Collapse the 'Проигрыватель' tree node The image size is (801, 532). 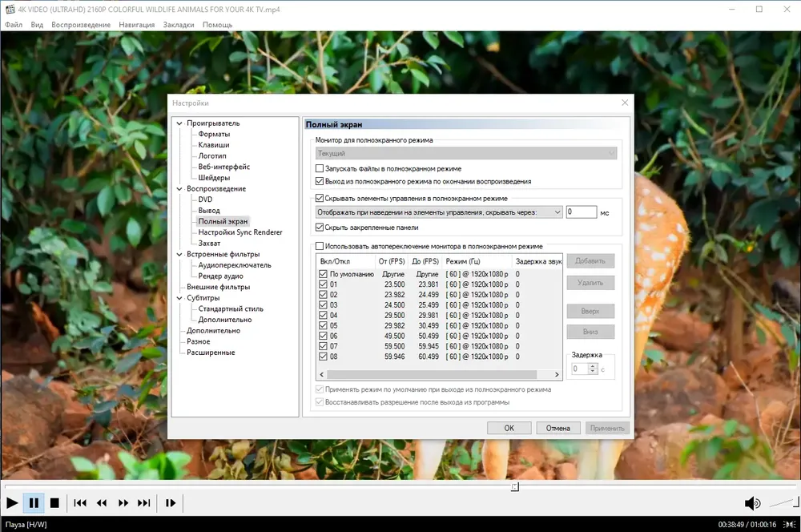179,123
